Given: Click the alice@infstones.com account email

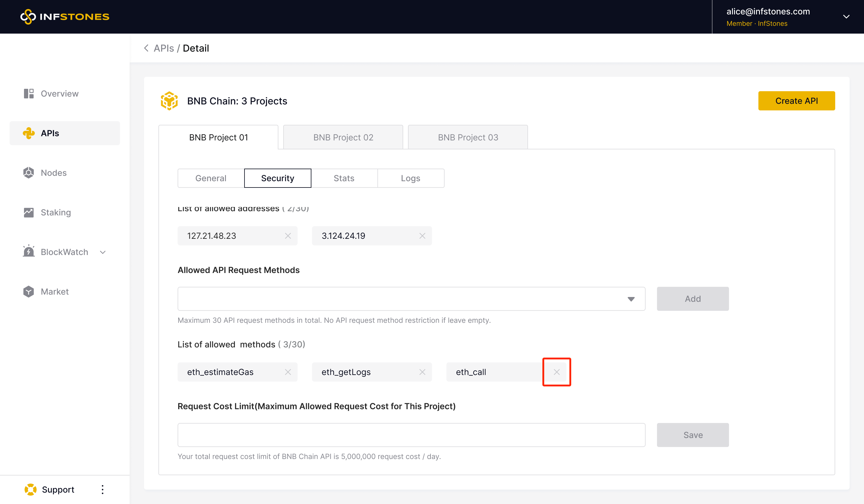Looking at the screenshot, I should click(x=768, y=11).
